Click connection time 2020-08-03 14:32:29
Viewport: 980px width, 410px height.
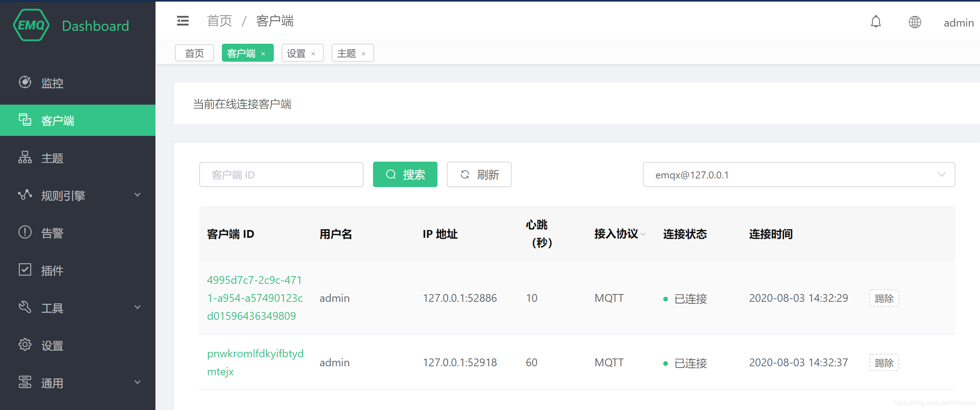tap(798, 298)
